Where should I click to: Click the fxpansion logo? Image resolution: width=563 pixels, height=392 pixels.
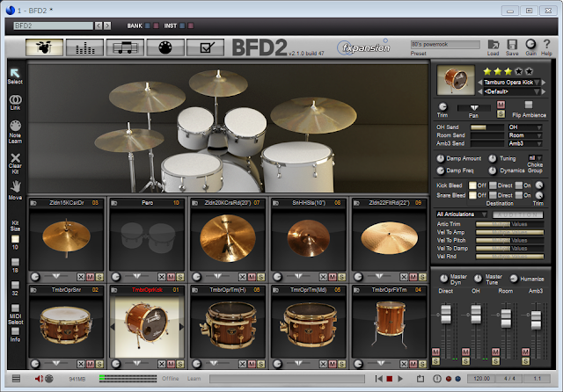(363, 47)
